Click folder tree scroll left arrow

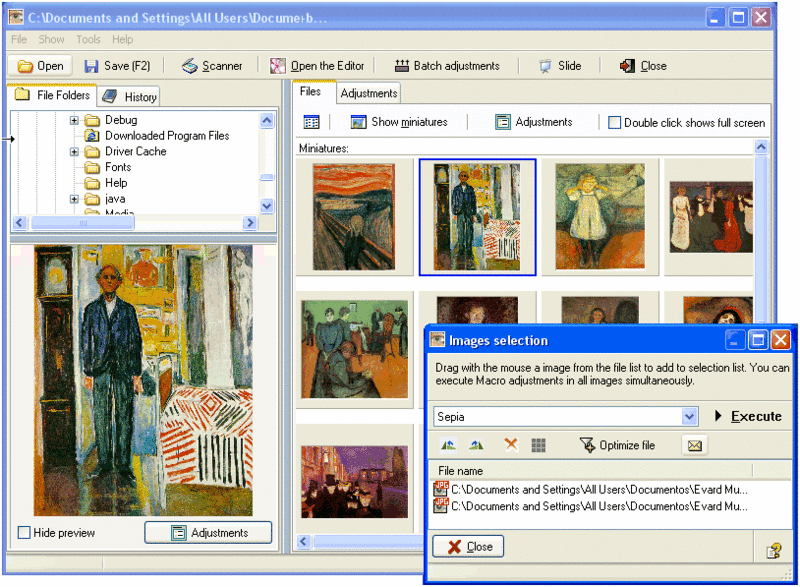coord(20,222)
